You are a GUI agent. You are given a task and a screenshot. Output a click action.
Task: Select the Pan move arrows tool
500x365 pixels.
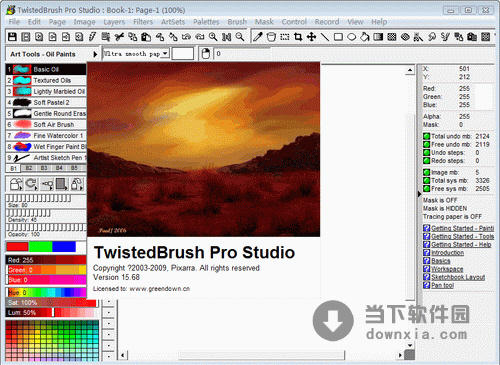[311, 37]
